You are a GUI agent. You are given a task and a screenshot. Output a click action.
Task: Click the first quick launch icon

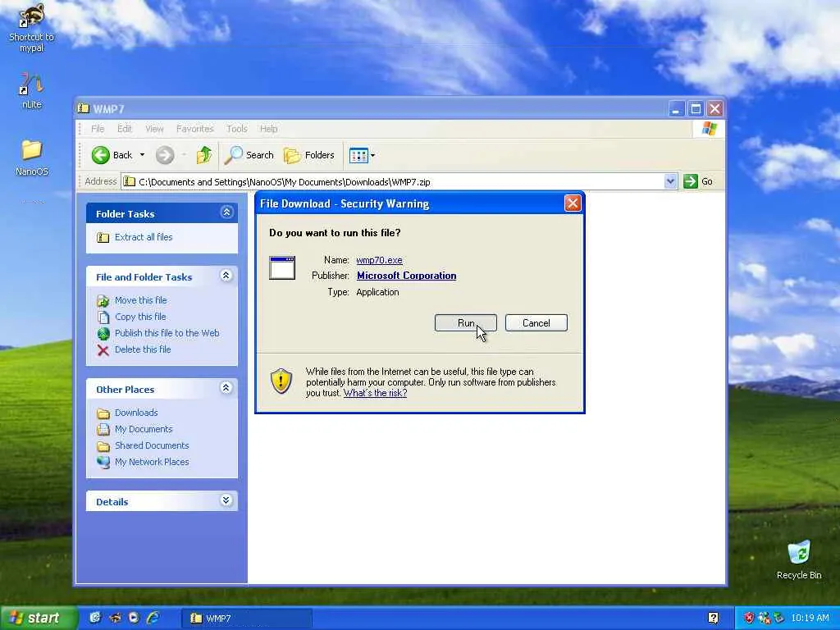point(95,618)
